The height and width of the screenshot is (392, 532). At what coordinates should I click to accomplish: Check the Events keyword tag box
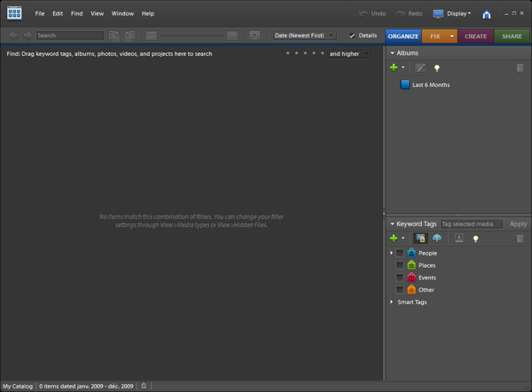400,278
